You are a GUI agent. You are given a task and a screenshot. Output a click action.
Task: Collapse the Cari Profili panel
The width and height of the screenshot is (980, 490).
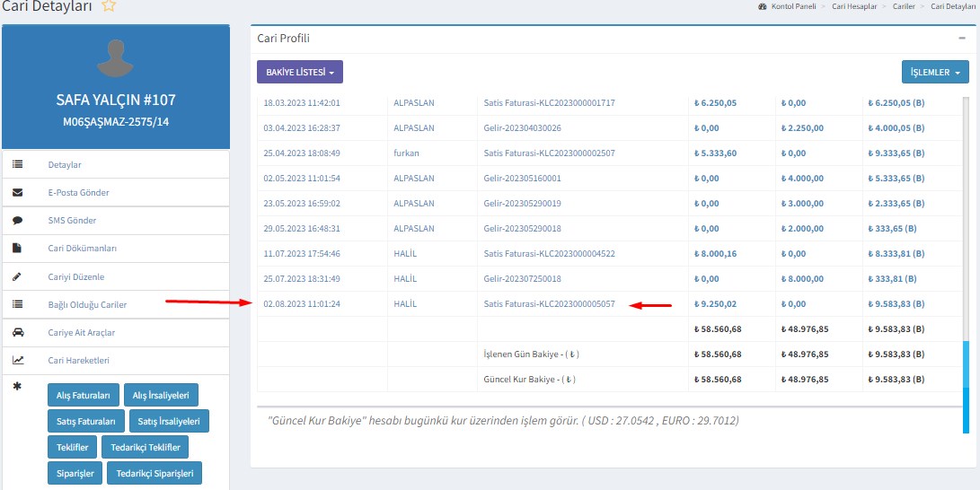point(962,39)
